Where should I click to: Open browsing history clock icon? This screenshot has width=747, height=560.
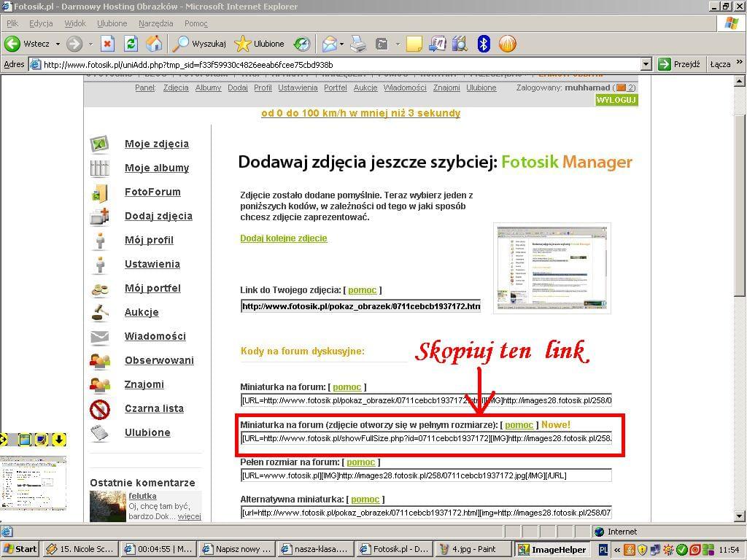301,44
